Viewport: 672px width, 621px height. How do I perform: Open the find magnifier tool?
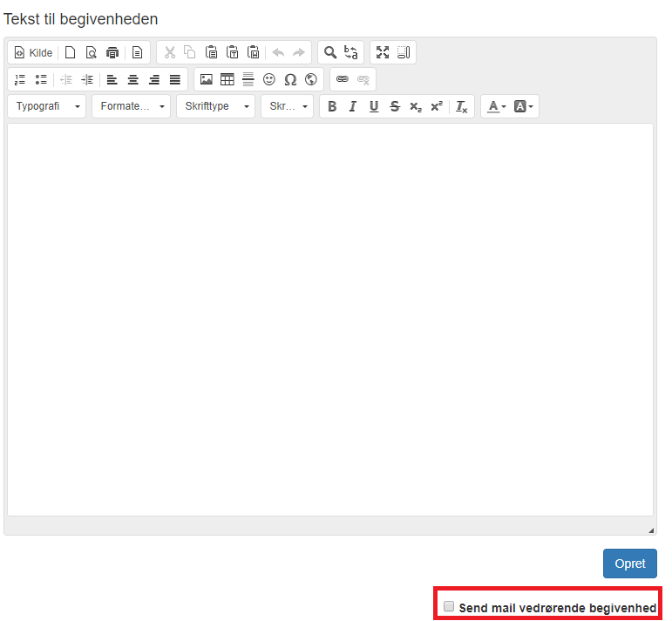coord(330,52)
